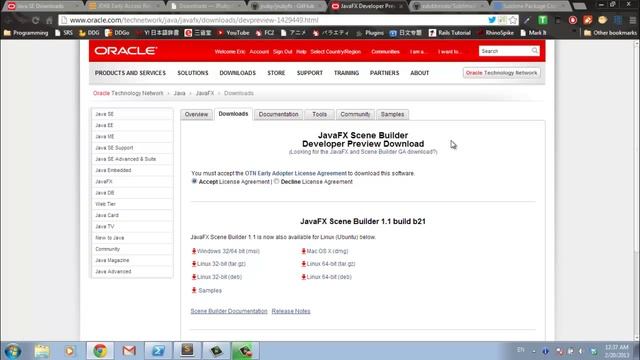
Task: Open the Scene Builder Documentation link
Action: 229,311
